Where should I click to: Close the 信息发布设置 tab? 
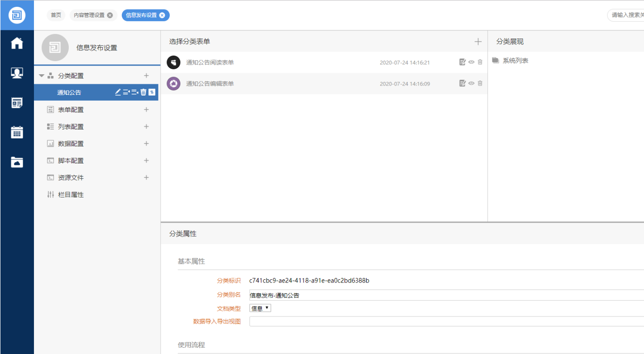162,15
